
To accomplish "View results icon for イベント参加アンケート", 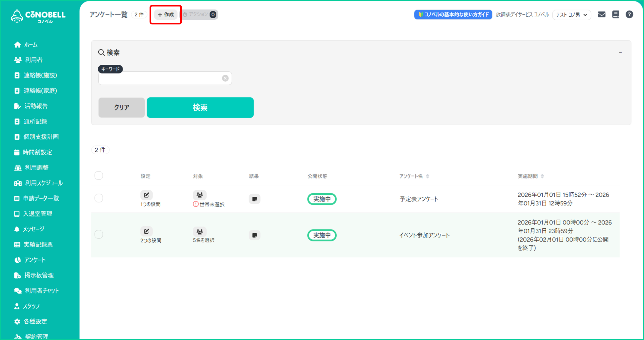I will (254, 235).
